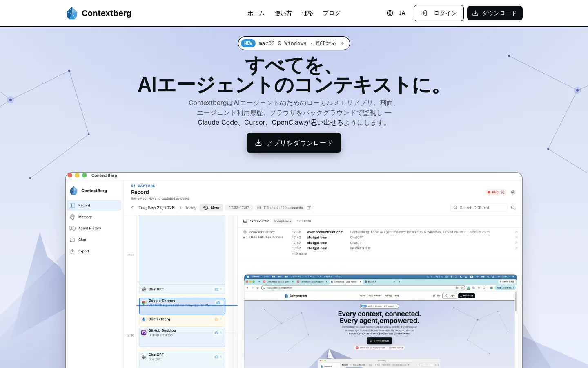
Task: Click the Search OCR text field
Action: pos(479,208)
